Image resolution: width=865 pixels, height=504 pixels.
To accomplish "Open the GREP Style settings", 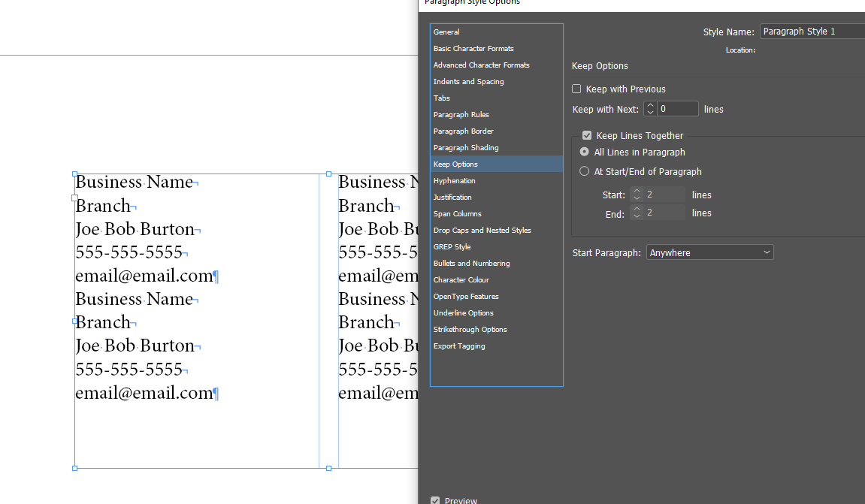I will (452, 246).
